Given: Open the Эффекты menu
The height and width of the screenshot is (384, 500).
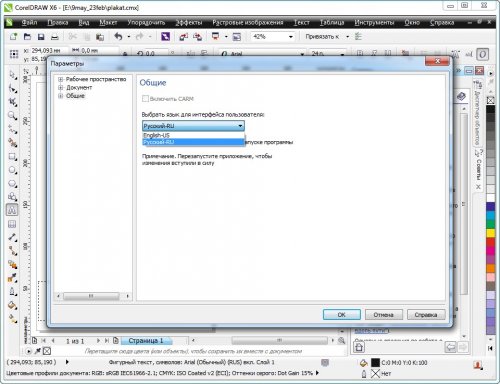Looking at the screenshot, I should (189, 22).
